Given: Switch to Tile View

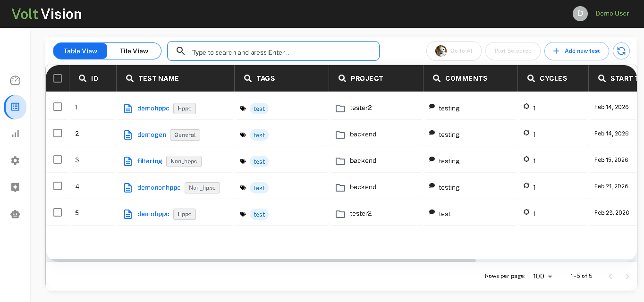Looking at the screenshot, I should pos(134,51).
